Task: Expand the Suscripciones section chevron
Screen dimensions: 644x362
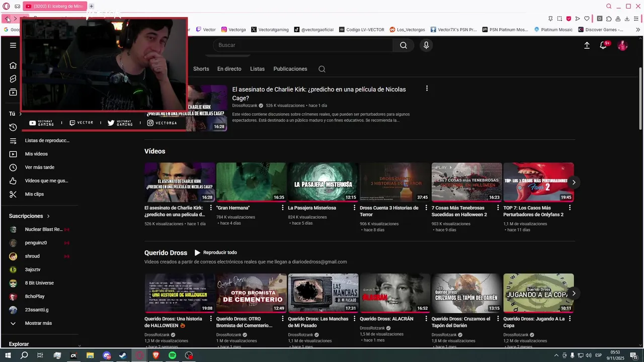Action: point(48,216)
